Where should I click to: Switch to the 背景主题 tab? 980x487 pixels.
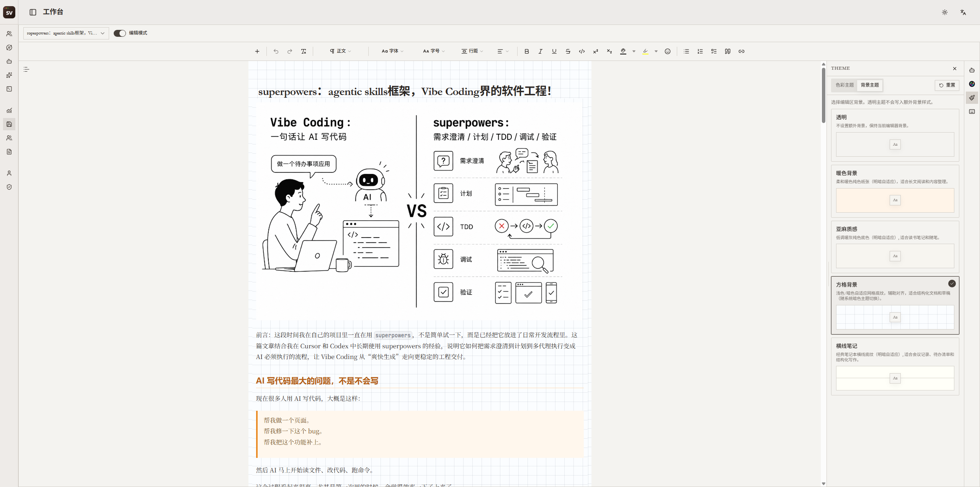click(870, 85)
